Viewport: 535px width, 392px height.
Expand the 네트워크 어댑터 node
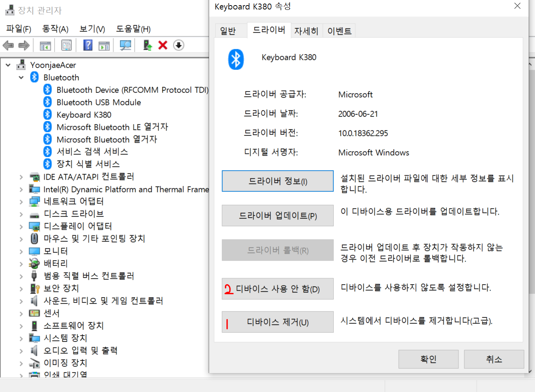(x=21, y=202)
